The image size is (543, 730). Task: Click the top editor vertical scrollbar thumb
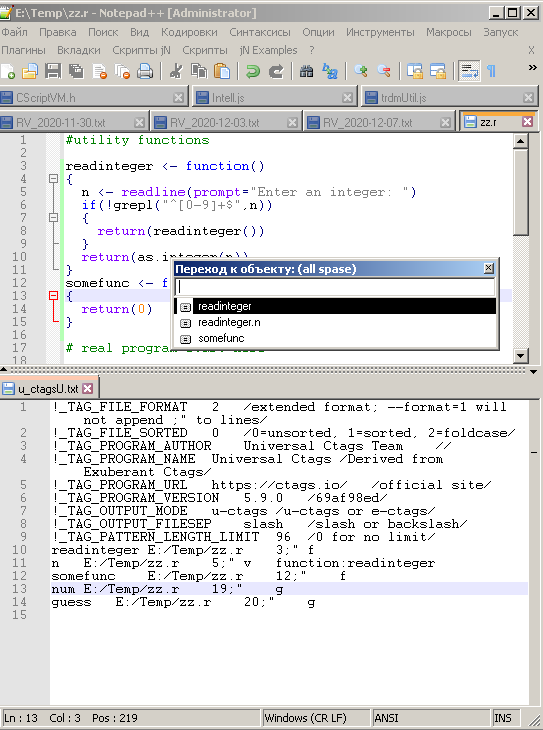click(521, 192)
